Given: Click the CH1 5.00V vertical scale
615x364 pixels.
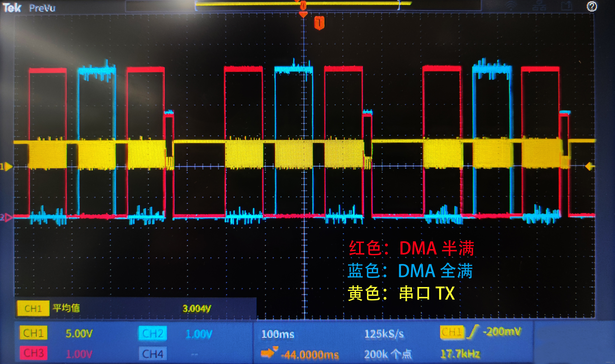Looking at the screenshot, I should 79,334.
